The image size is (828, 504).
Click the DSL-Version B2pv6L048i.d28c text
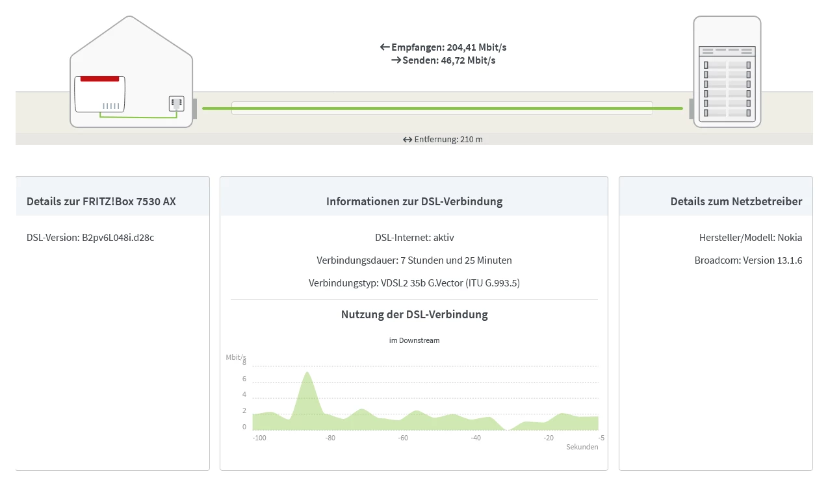pyautogui.click(x=90, y=238)
